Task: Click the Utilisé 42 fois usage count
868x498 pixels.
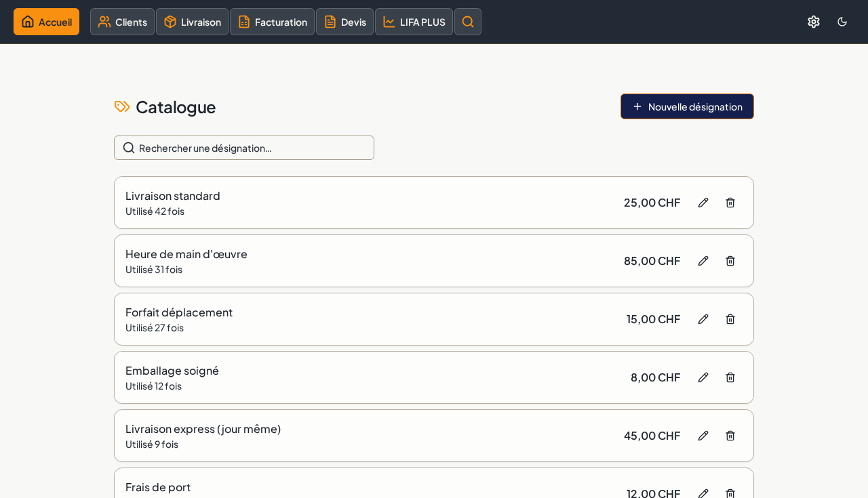Action: [155, 211]
